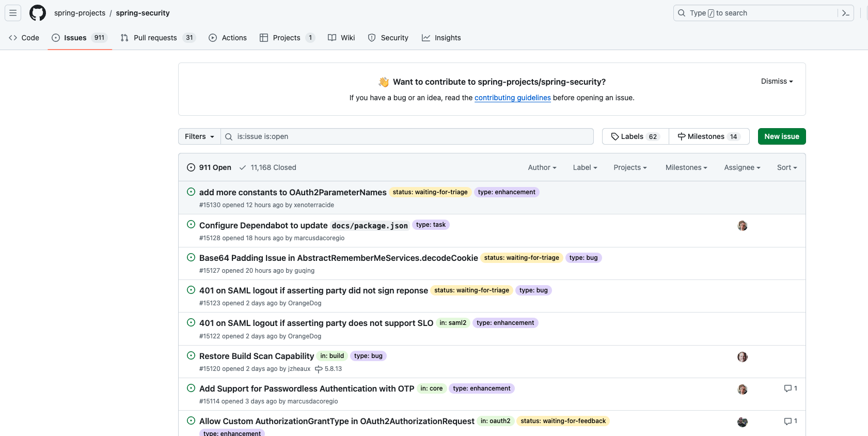Screen dimensions: 868x436
Task: Click the search magnifier in top bar
Action: [682, 13]
